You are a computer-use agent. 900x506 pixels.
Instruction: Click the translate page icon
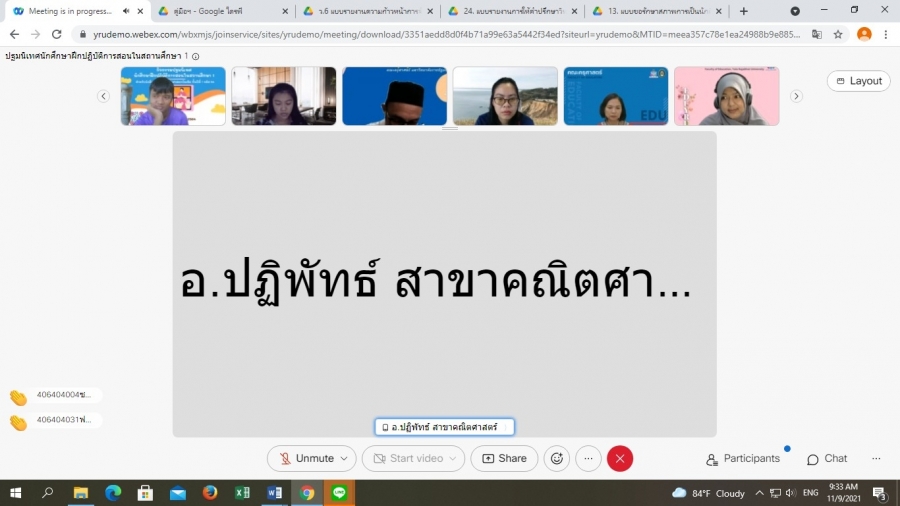[817, 33]
